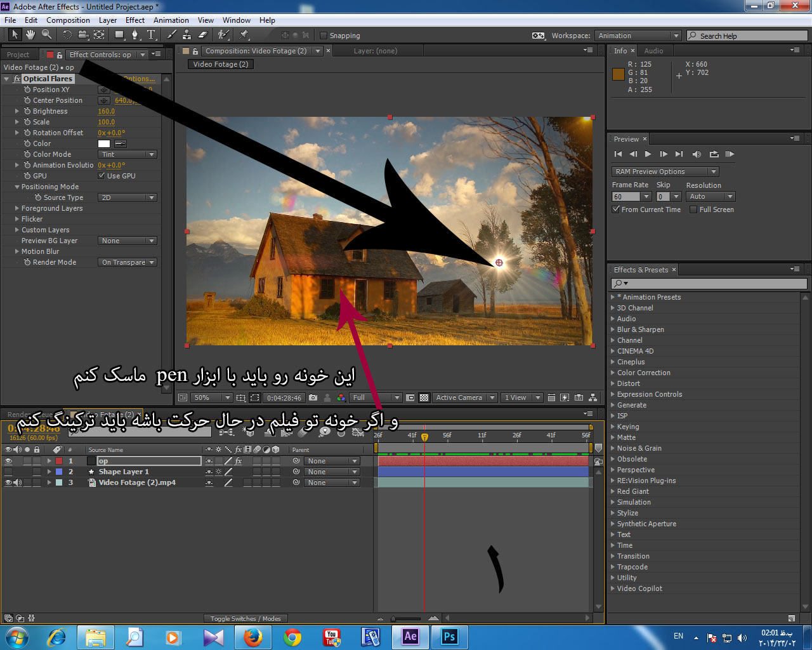
Task: Select the Horizontal Type tool
Action: 151,34
